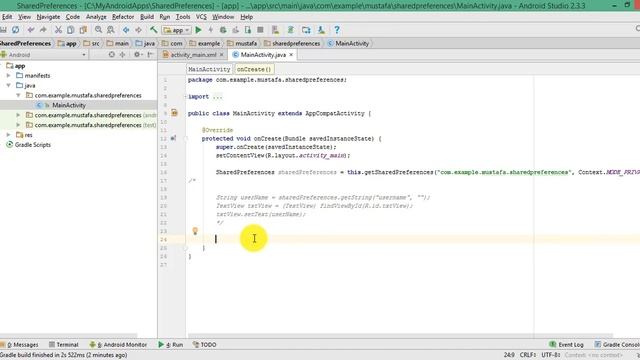Navigate back with blue left arrow

point(126,30)
